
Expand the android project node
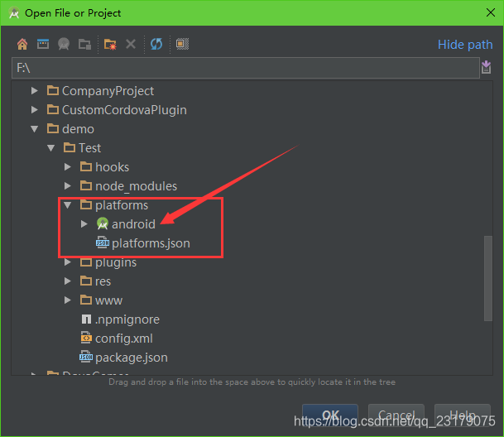tap(84, 223)
